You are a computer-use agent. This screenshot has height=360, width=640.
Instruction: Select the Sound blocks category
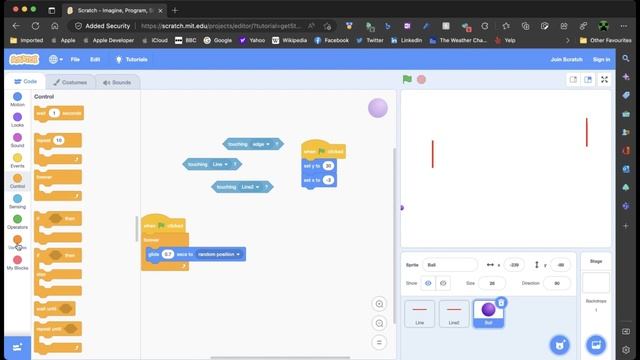[17, 140]
